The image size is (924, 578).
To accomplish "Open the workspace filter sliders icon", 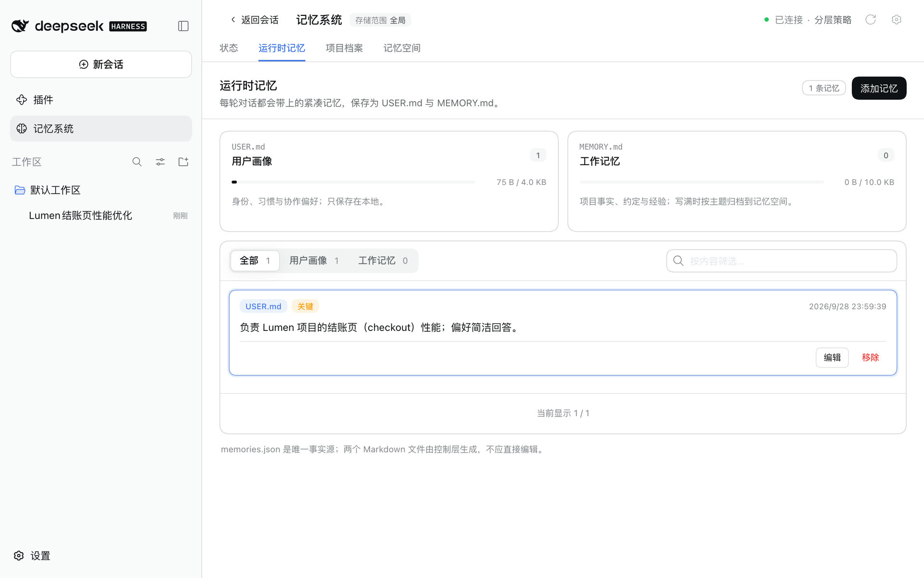I will [x=160, y=162].
